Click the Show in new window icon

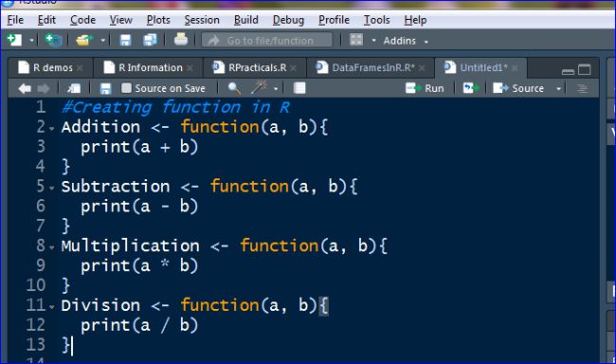(74, 88)
